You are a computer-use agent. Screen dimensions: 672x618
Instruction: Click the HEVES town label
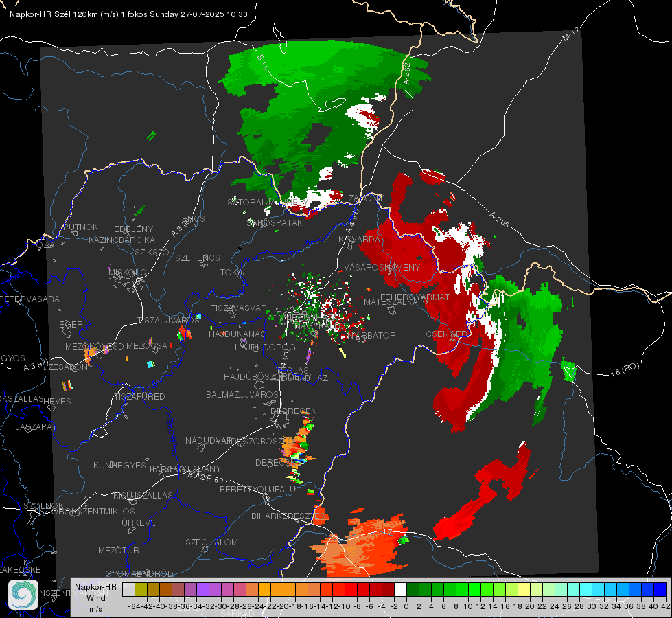57,401
